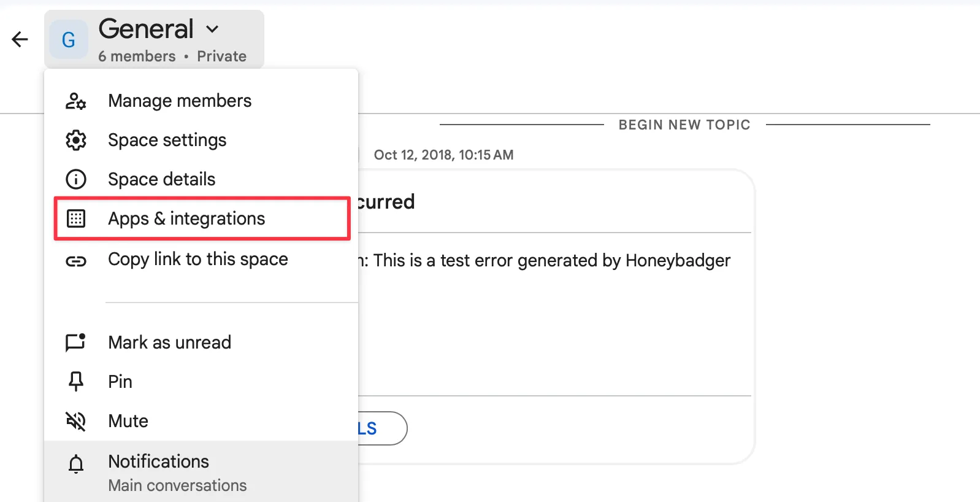Choose Copy link to this space
This screenshot has height=502, width=980.
click(197, 260)
